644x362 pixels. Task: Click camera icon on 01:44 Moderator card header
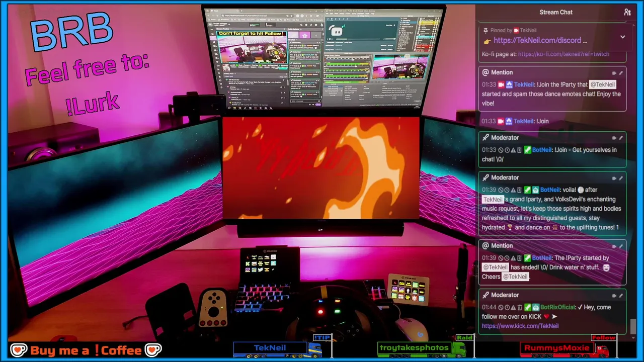click(x=614, y=296)
